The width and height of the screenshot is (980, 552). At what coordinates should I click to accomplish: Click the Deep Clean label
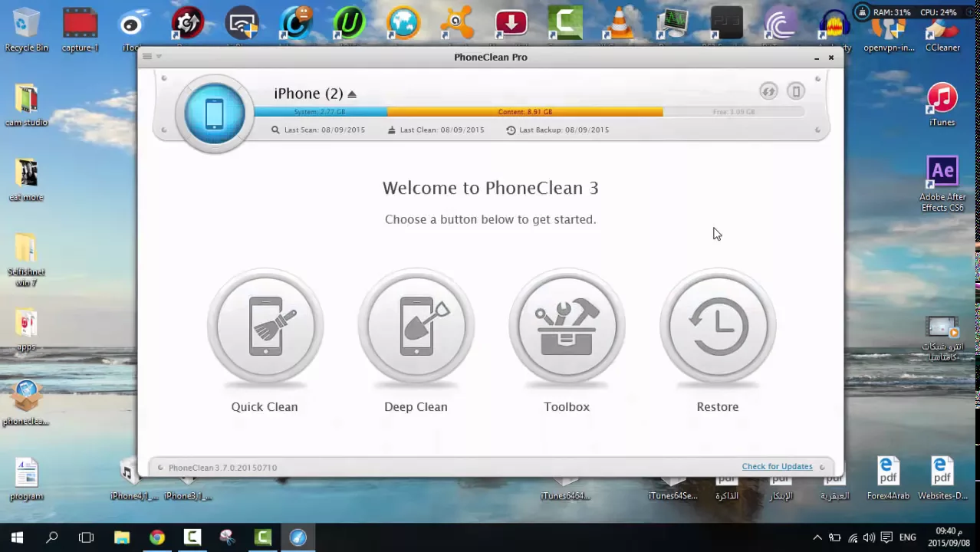[x=416, y=406]
